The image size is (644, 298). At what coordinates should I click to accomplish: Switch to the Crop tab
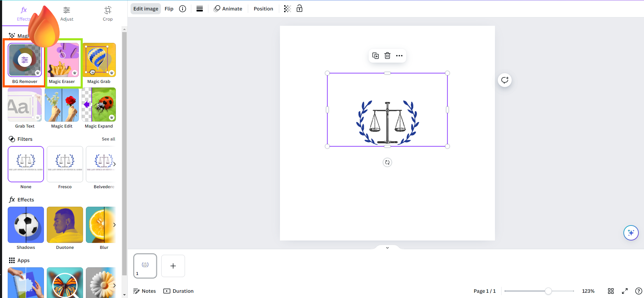coord(108,14)
